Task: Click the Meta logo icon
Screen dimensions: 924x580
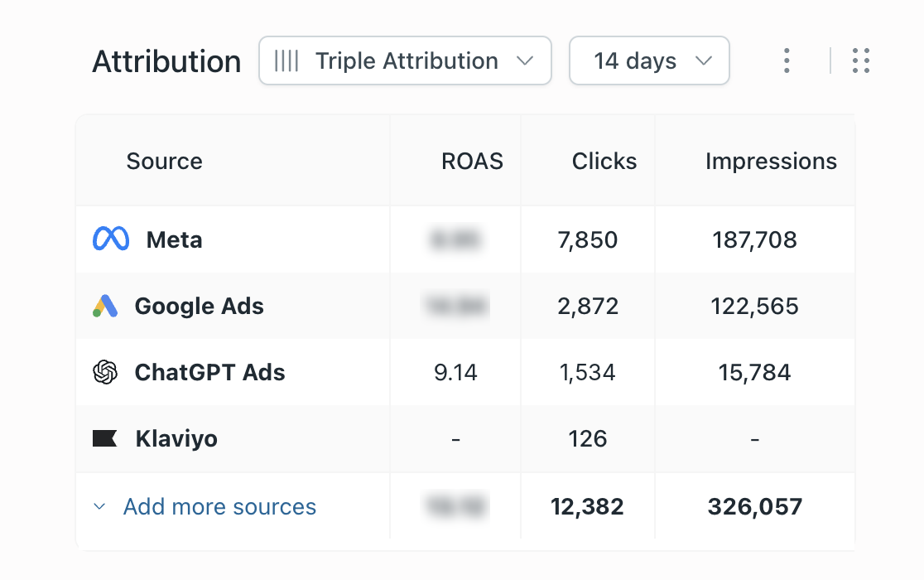Action: pos(111,239)
